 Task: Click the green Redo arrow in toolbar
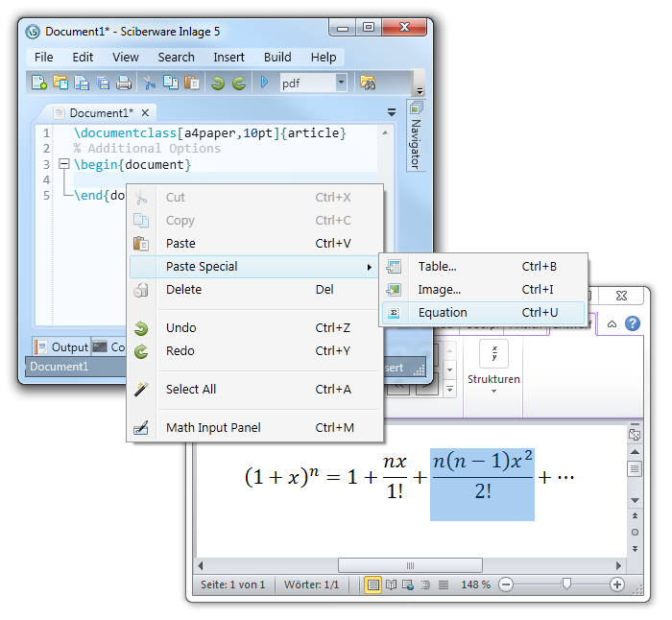click(239, 83)
